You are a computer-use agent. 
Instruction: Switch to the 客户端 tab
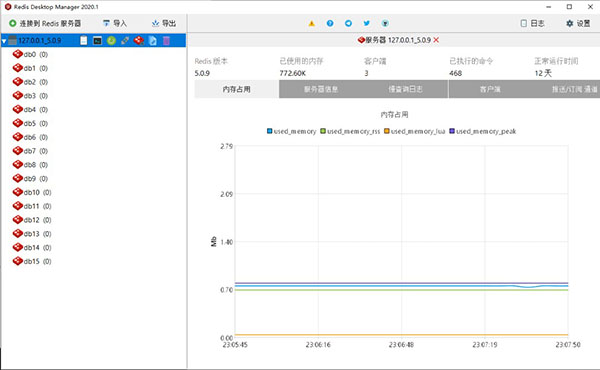point(490,89)
